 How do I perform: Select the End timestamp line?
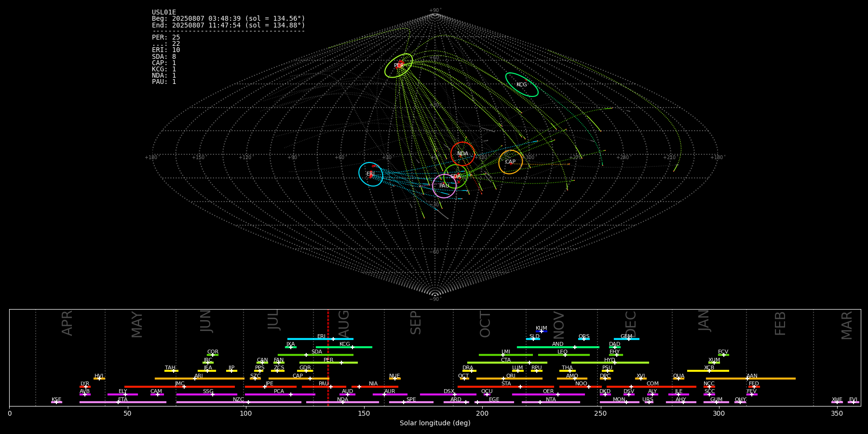[229, 25]
